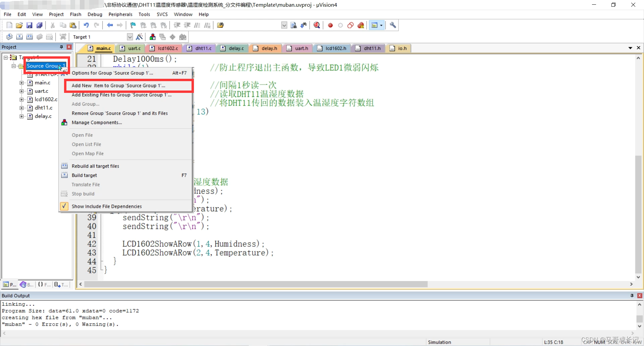
Task: Select Rebuild all target files menu entry
Action: click(95, 166)
